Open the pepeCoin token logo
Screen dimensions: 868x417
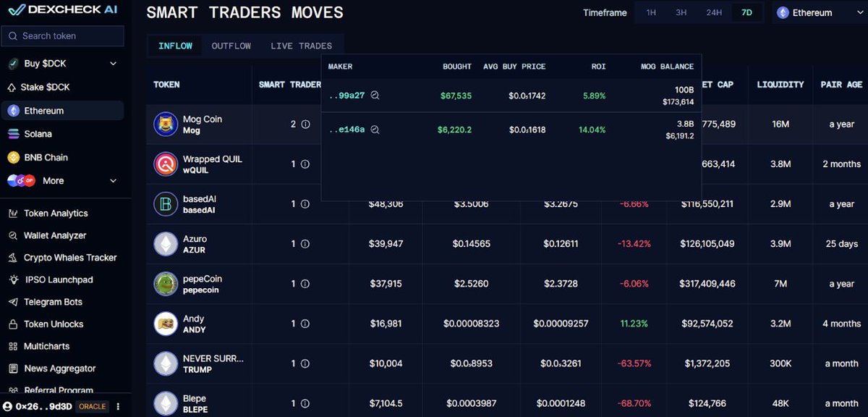pos(166,284)
